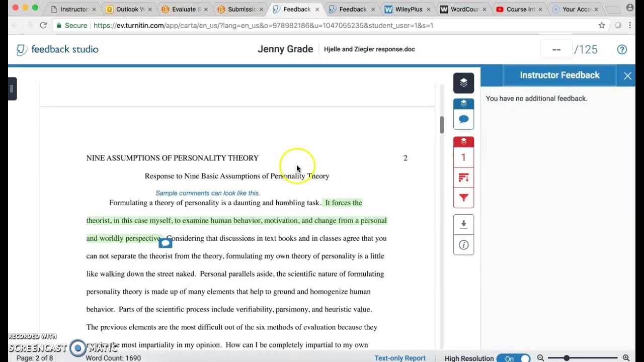Click the browser address bar URL
The image size is (644, 362).
point(263,25)
